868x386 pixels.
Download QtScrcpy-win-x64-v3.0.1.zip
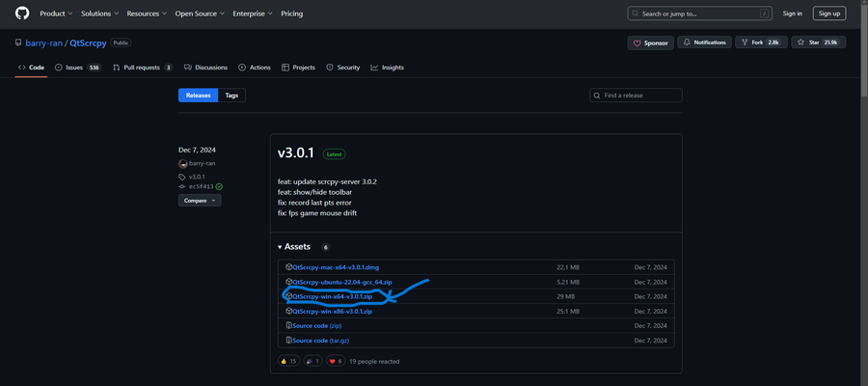click(x=331, y=296)
